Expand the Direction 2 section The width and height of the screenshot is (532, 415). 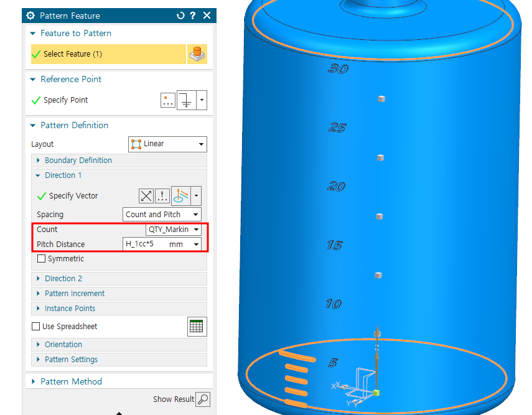pos(63,279)
